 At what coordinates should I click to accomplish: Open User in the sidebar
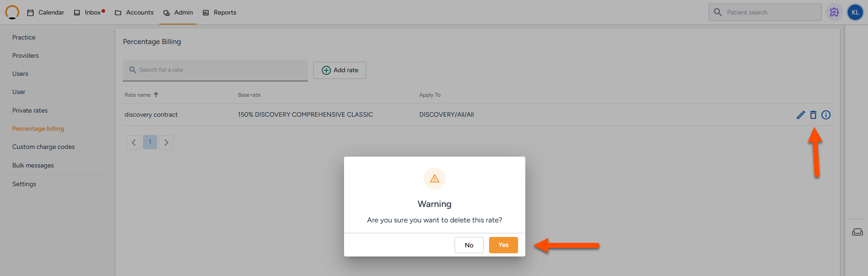coord(19,92)
